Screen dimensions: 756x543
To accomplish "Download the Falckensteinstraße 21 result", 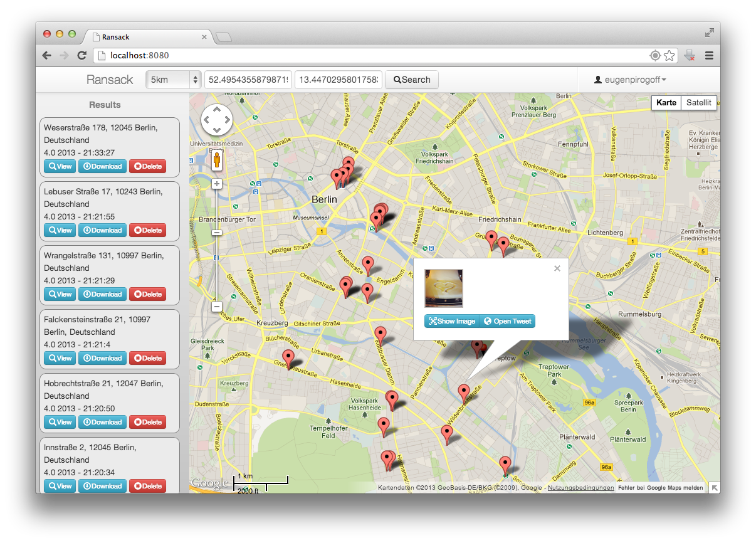I will point(102,358).
